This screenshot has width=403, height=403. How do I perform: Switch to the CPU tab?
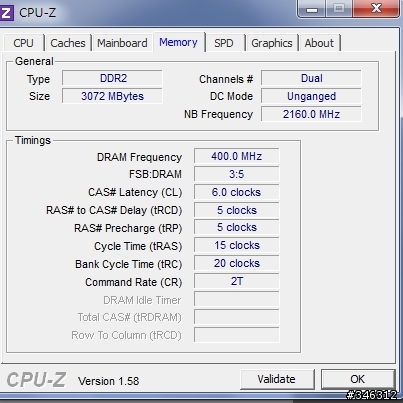coord(24,43)
